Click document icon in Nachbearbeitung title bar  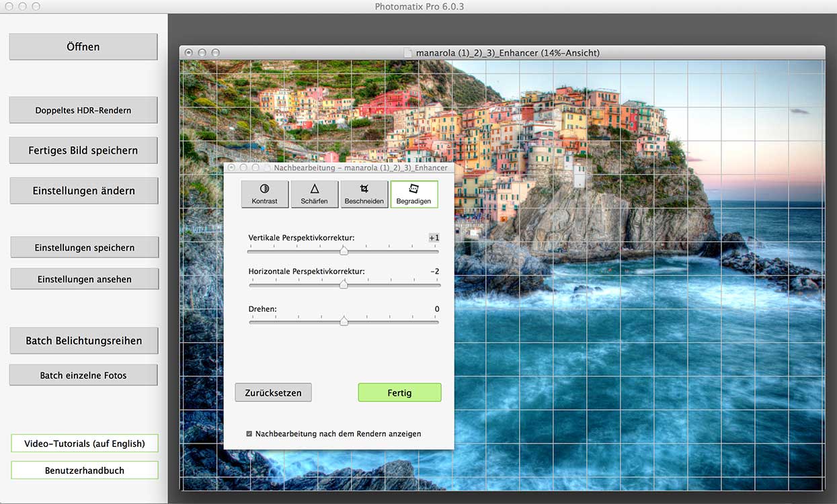pos(267,167)
